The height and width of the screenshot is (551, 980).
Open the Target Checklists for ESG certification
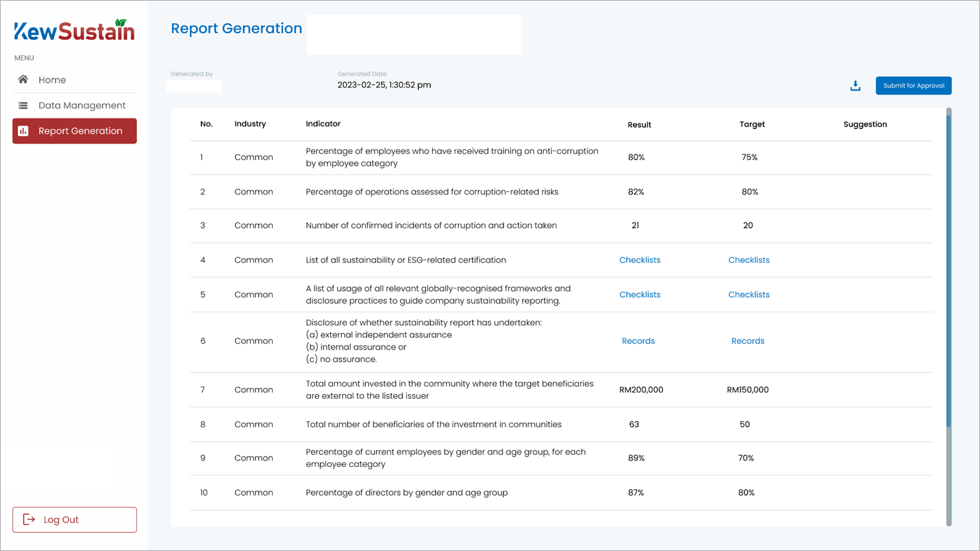click(x=749, y=259)
